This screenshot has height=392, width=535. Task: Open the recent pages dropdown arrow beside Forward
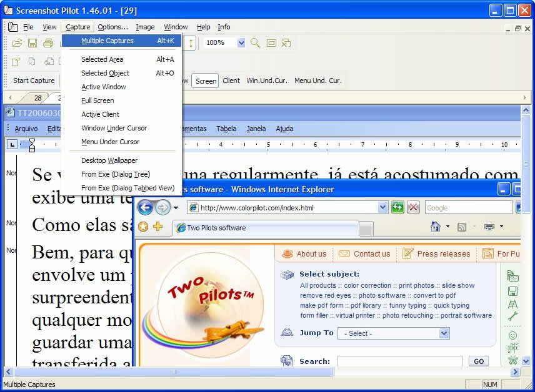[x=176, y=207]
